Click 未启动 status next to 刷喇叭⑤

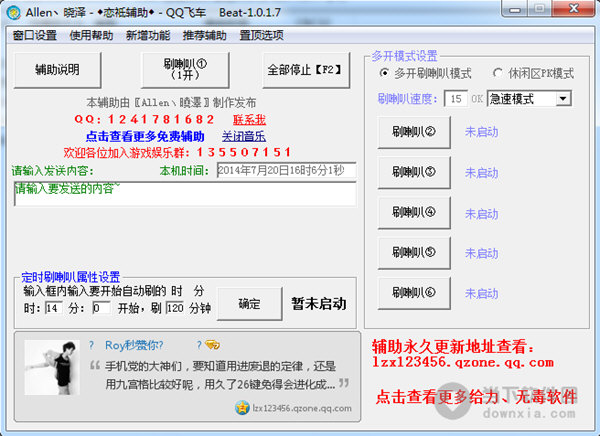coord(481,253)
